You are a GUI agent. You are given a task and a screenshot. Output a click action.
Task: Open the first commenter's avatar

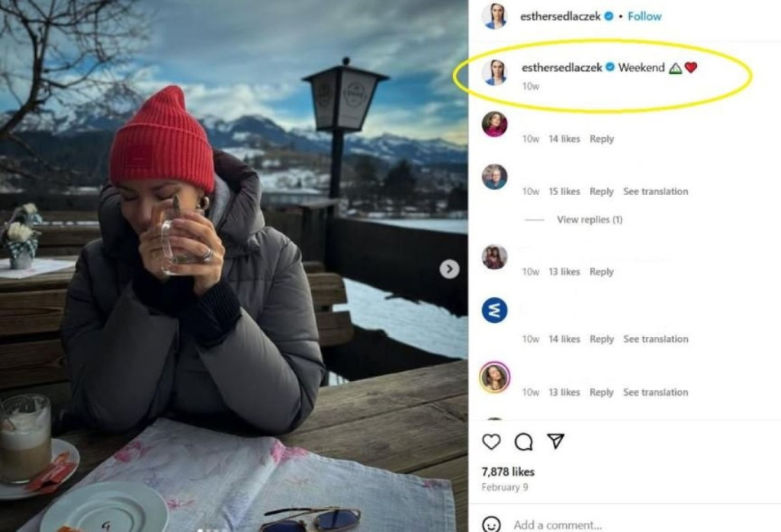pyautogui.click(x=494, y=124)
